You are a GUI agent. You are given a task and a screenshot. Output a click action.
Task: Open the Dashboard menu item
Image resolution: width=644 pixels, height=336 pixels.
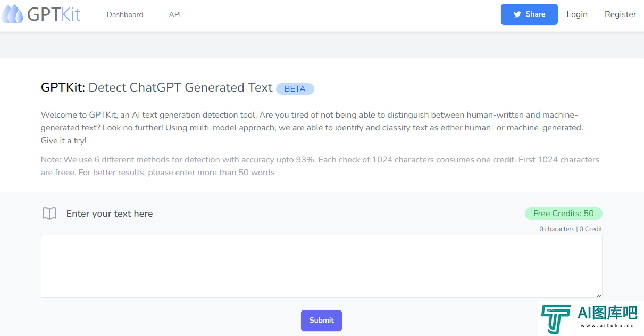[x=125, y=14]
